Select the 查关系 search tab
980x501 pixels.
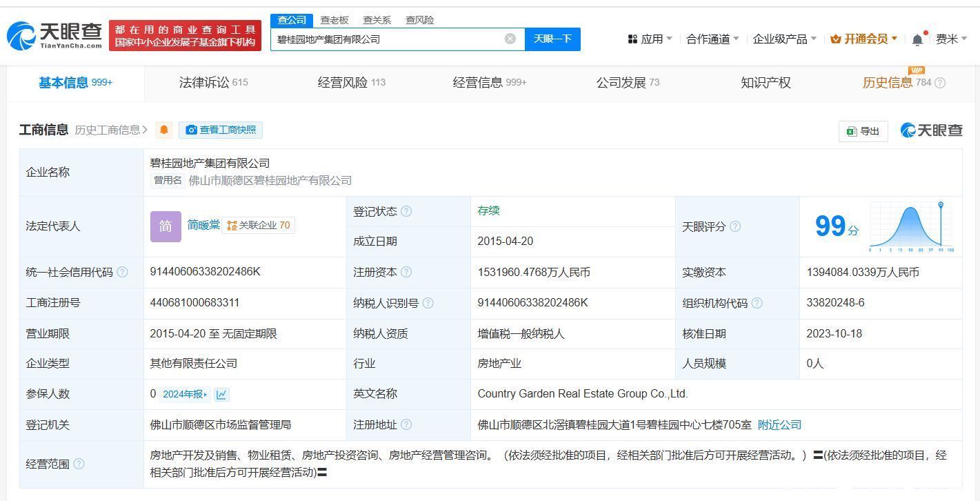(377, 20)
